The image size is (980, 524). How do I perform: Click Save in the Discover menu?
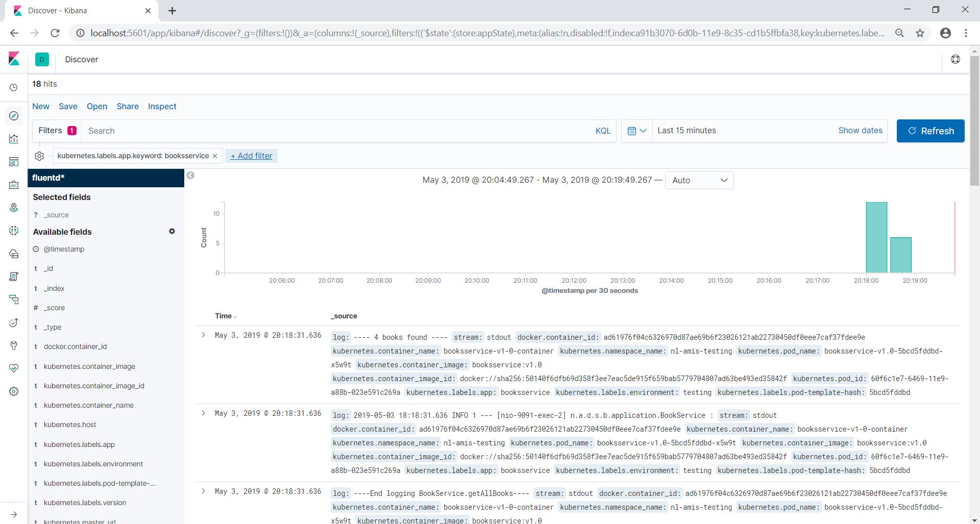point(68,107)
